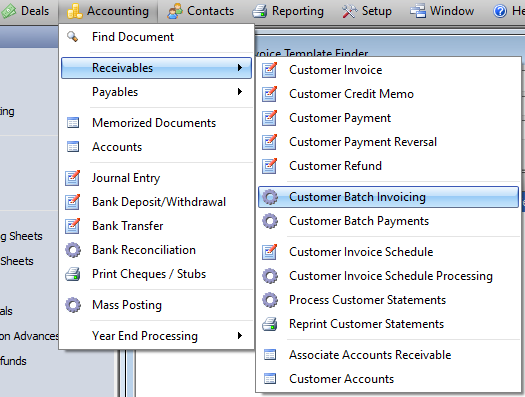The width and height of the screenshot is (525, 397).
Task: Click the Bank Deposit/Withdrawal document icon
Action: (x=73, y=202)
